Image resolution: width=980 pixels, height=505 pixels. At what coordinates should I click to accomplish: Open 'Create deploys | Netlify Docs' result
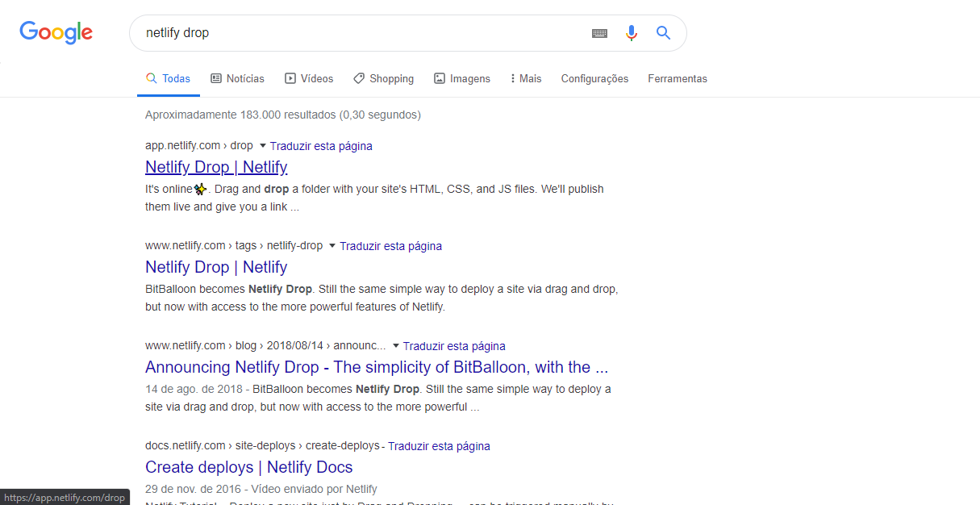point(249,467)
